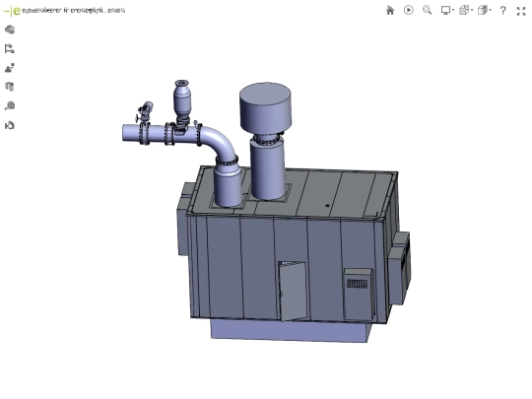This screenshot has width=532, height=399.
Task: Expand the eDrawings side panel arrow
Action: 6,11
